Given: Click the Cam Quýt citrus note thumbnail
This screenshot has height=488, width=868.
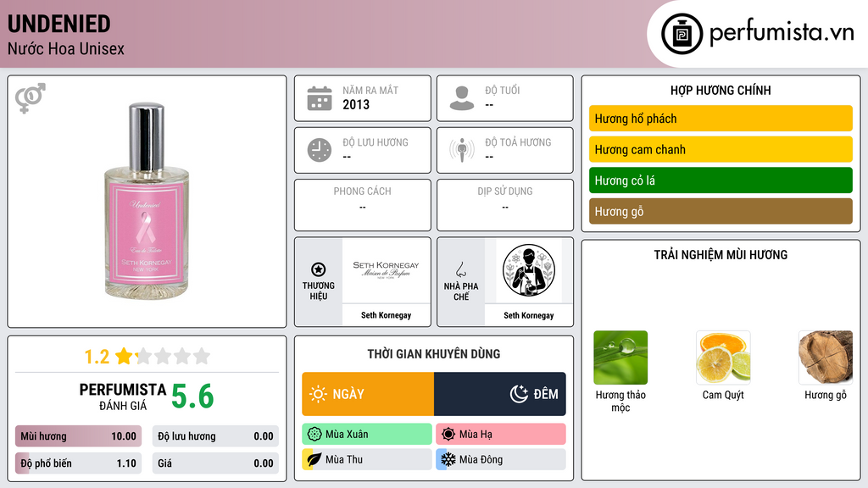Looking at the screenshot, I should point(723,358).
